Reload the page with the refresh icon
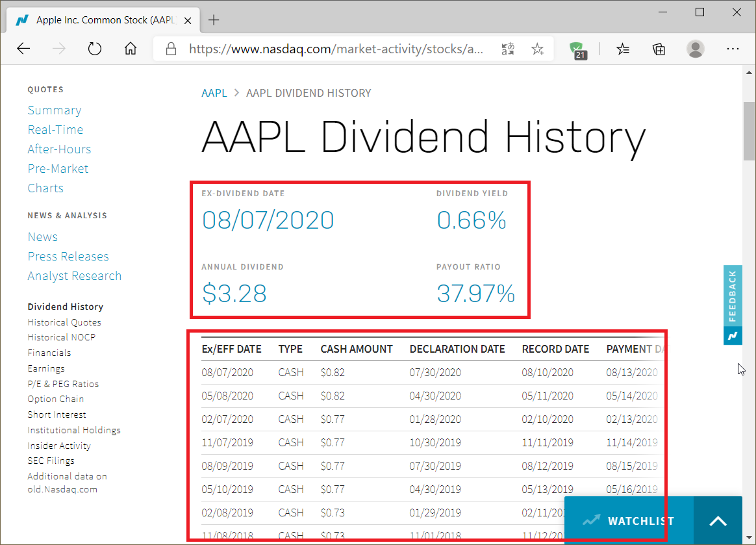Screen dimensions: 756x545 95,48
